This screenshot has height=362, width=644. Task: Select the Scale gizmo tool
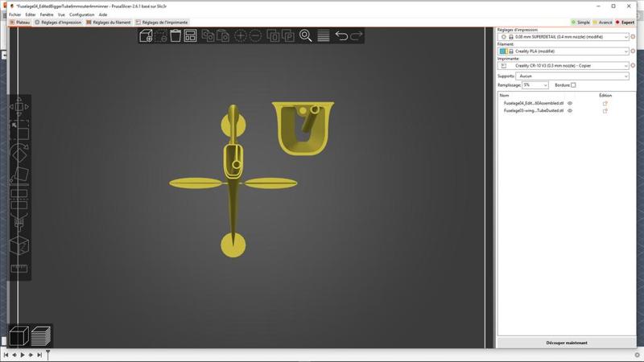[x=19, y=130]
